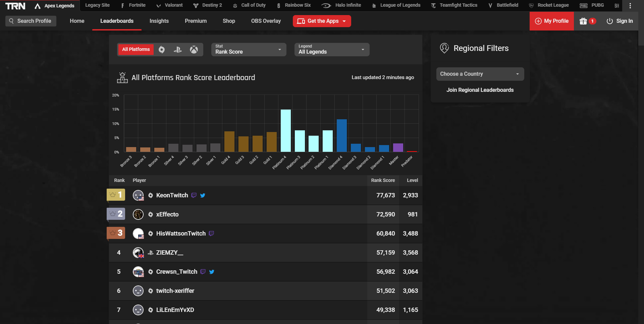
Task: Filter leaderboard by PlayStation platform icon
Action: 178,50
